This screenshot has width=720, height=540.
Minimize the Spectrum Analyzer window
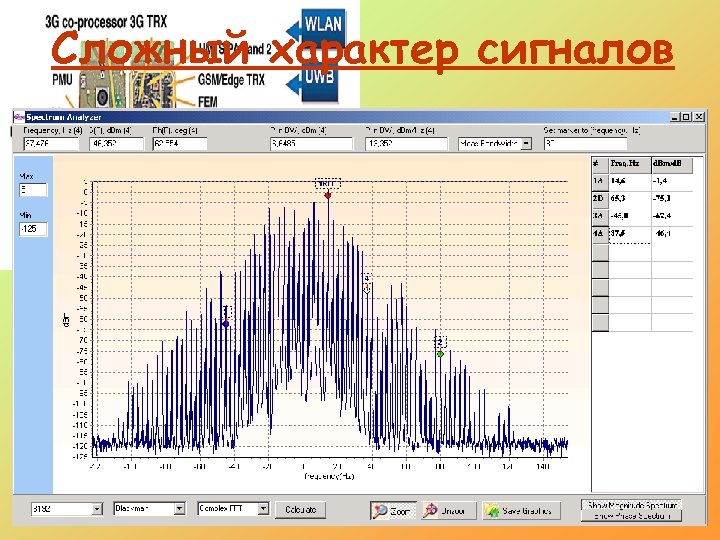(675, 117)
